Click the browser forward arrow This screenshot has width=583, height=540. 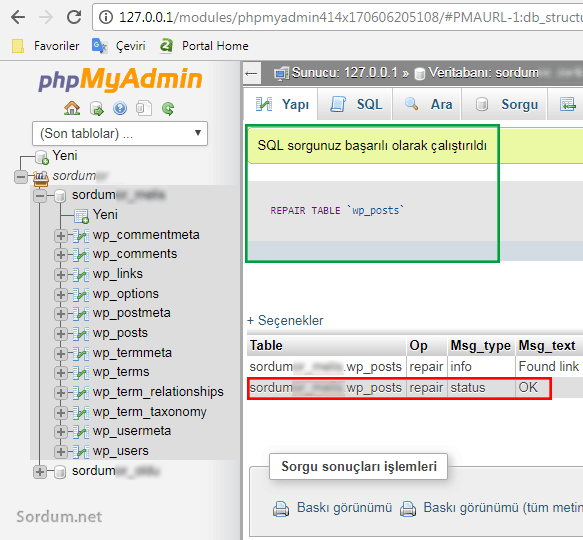tap(46, 17)
